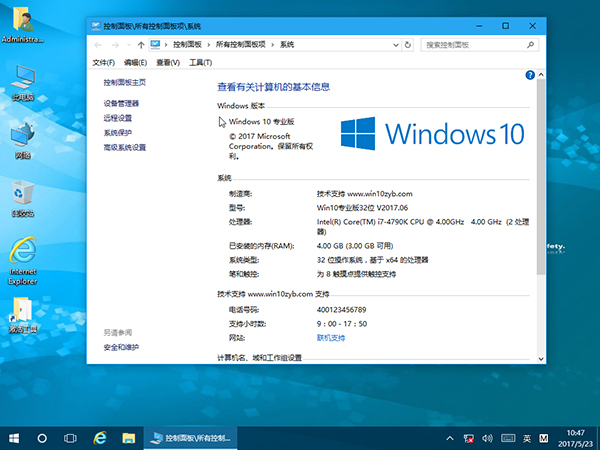Viewport: 600px width, 450px height.
Task: Launch File Explorer from the taskbar
Action: coord(128,438)
